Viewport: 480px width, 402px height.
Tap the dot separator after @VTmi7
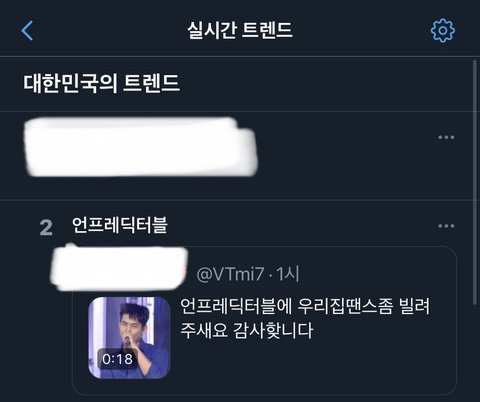(x=270, y=275)
